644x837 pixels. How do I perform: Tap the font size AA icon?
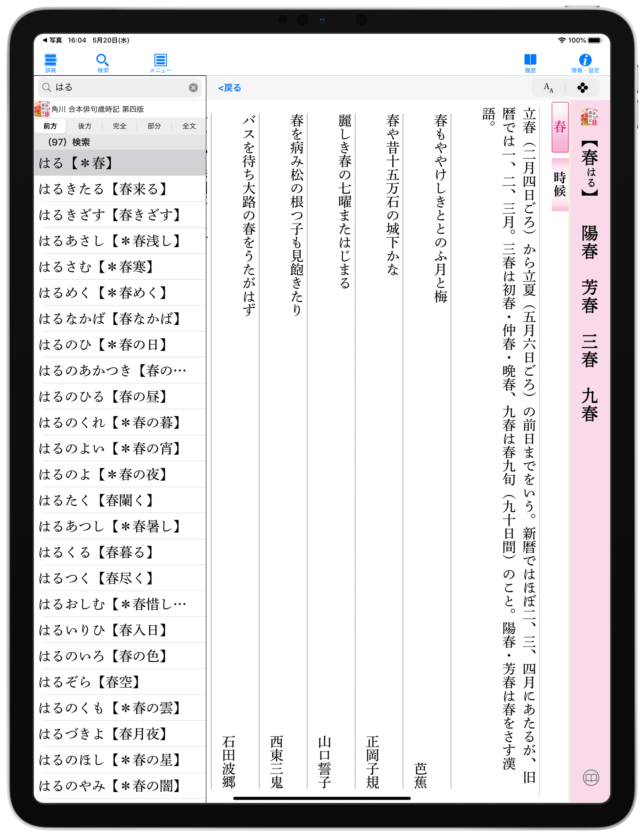(x=548, y=88)
